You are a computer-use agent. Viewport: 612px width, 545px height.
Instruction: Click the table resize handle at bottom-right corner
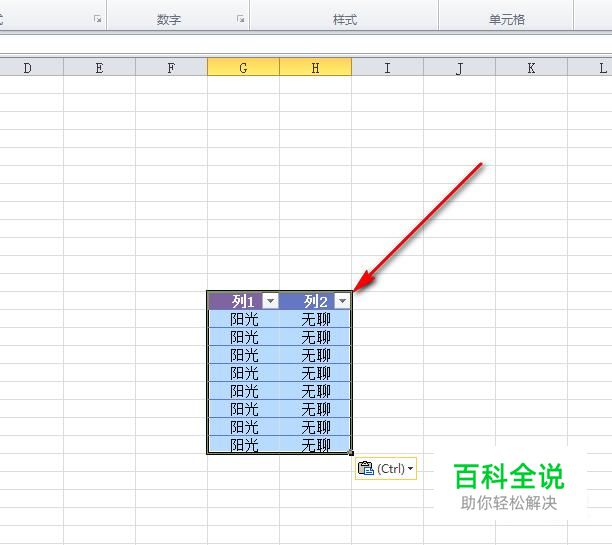pyautogui.click(x=351, y=453)
